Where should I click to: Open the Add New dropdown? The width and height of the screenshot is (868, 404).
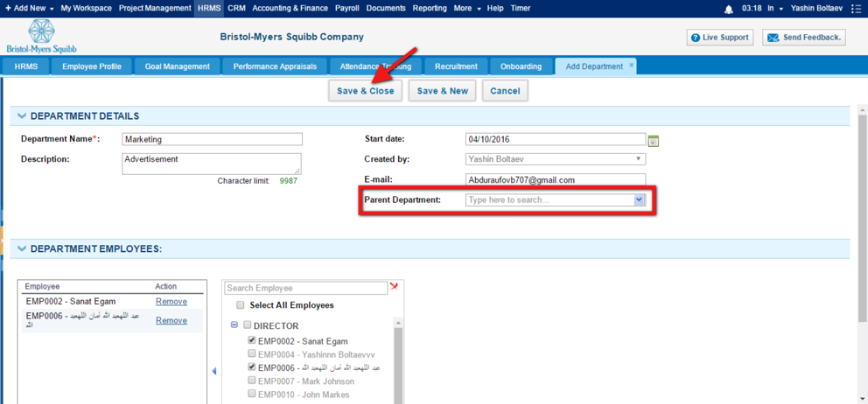tap(29, 8)
